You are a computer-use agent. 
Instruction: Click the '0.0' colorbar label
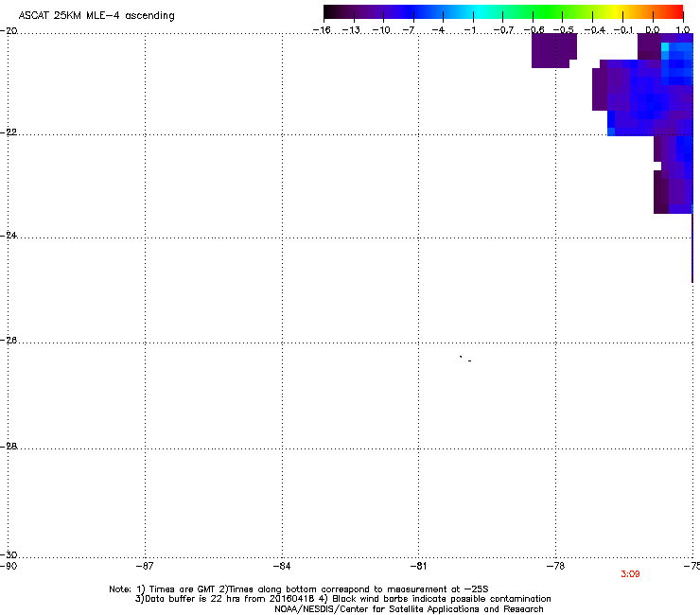[x=653, y=30]
